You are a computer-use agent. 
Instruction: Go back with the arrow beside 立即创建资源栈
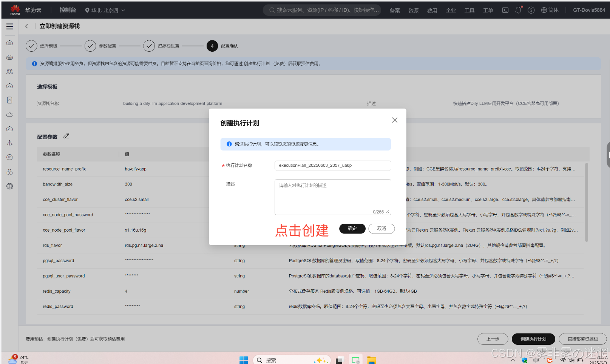tap(26, 26)
